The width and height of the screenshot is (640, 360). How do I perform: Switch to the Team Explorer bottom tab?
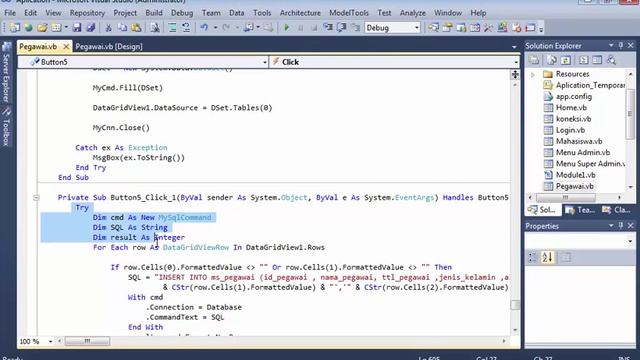[580, 210]
